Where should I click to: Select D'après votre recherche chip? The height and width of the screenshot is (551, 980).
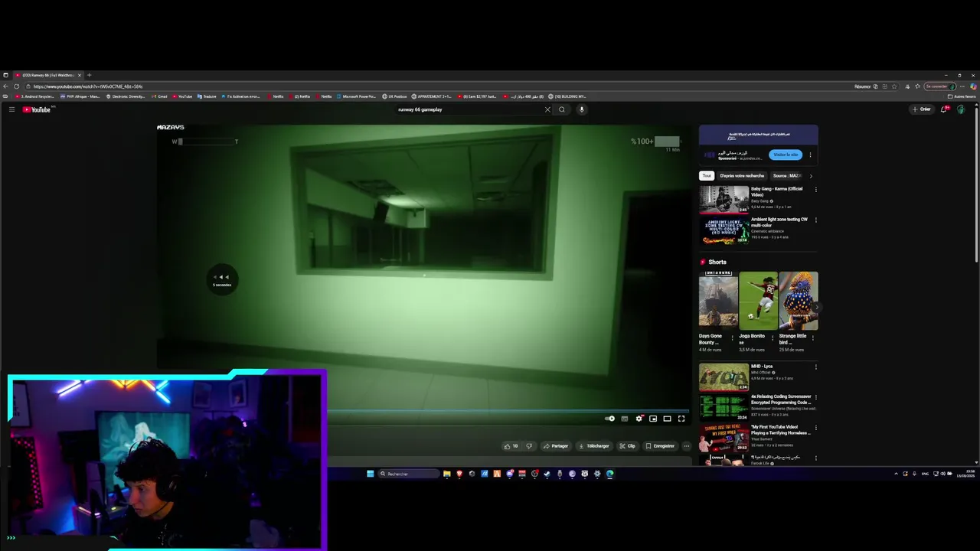pos(742,176)
